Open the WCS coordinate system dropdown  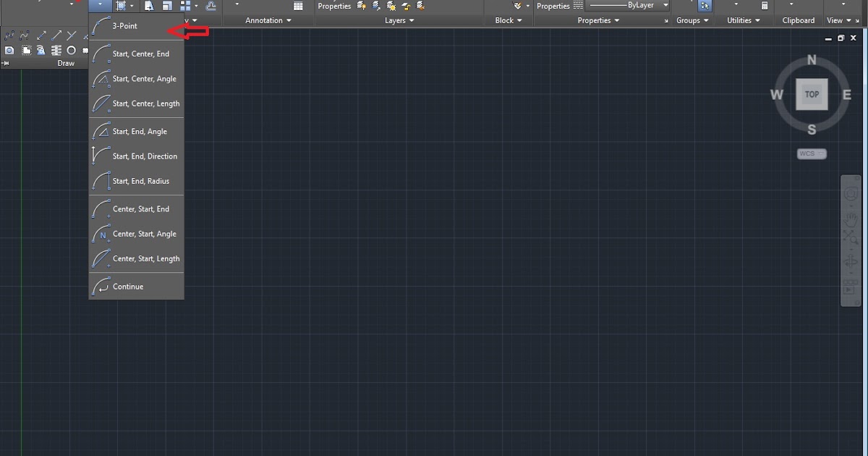coord(811,153)
